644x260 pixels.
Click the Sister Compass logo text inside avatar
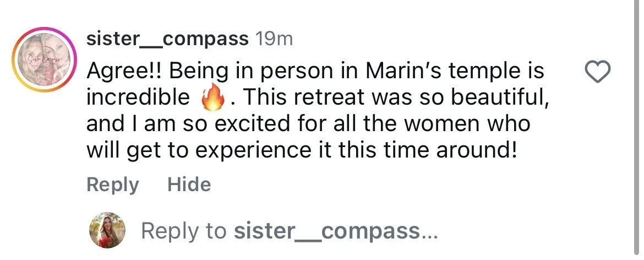43,59
